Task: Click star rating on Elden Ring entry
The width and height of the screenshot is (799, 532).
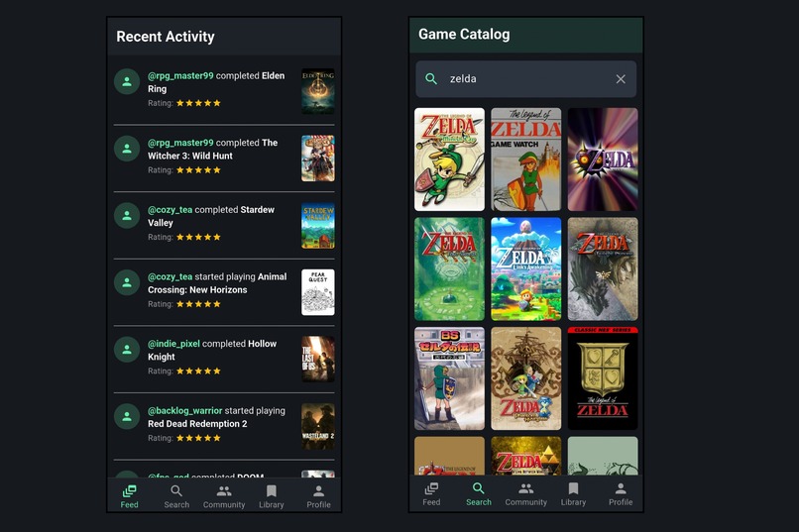Action: tap(198, 103)
